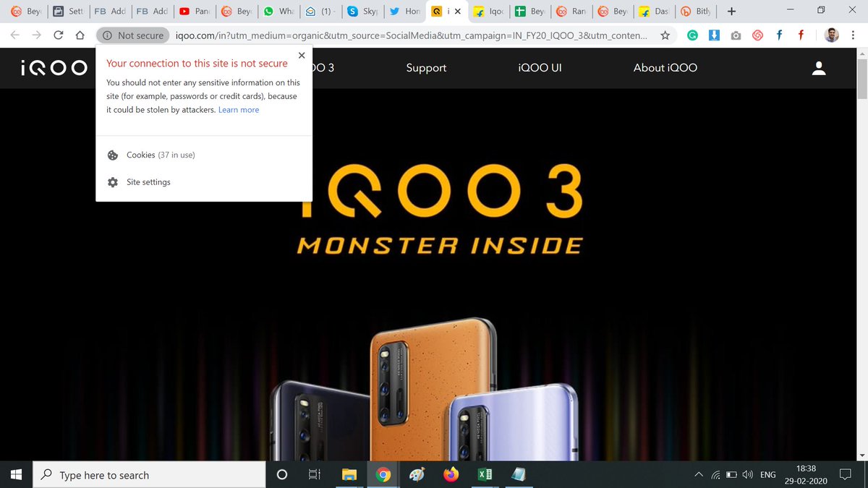Switch to the Bitly tab
Viewport: 868px width, 488px height.
(695, 12)
